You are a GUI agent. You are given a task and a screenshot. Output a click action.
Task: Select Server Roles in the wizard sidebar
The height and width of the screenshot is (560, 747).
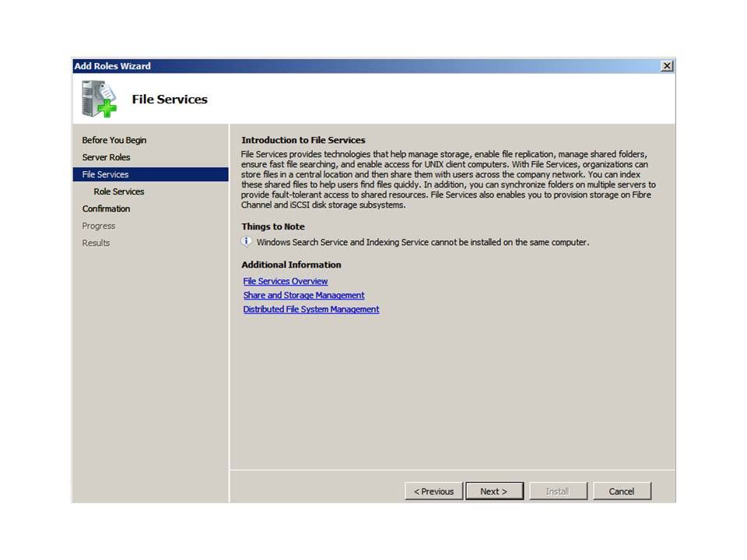pos(107,157)
